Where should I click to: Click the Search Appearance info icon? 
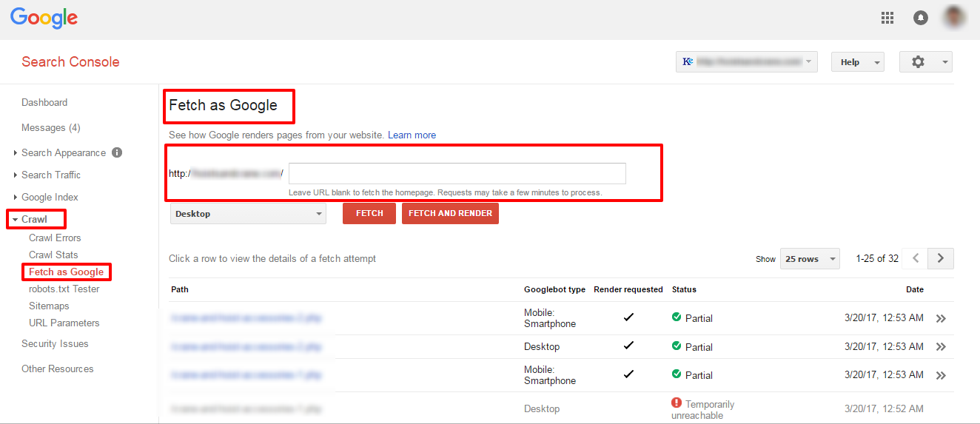117,152
